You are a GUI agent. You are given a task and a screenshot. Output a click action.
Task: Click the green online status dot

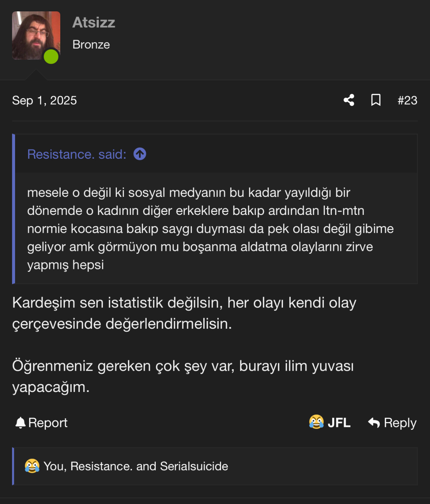pos(51,57)
